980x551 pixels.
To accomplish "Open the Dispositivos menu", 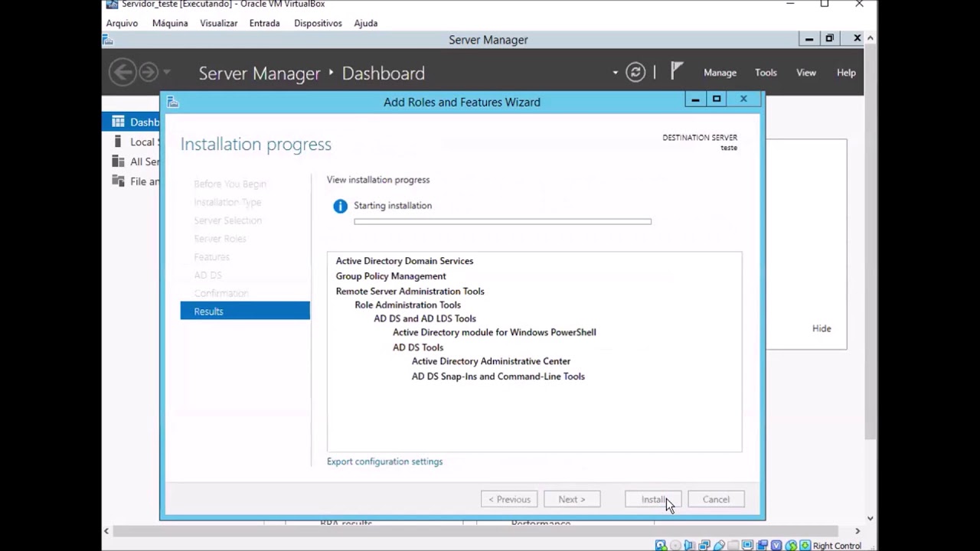I will pyautogui.click(x=318, y=23).
